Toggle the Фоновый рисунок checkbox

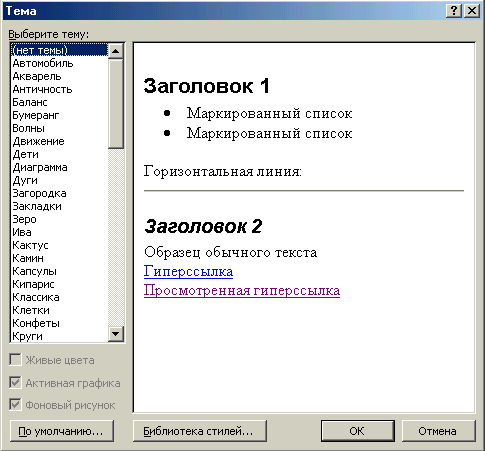point(15,405)
